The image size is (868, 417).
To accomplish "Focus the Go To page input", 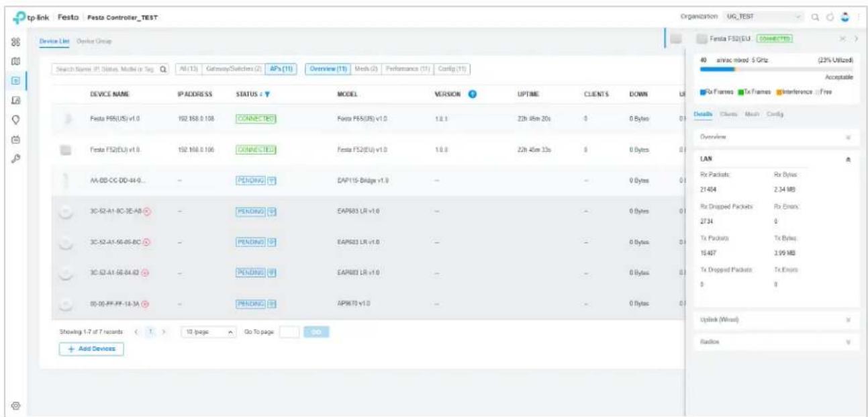I will (289, 332).
